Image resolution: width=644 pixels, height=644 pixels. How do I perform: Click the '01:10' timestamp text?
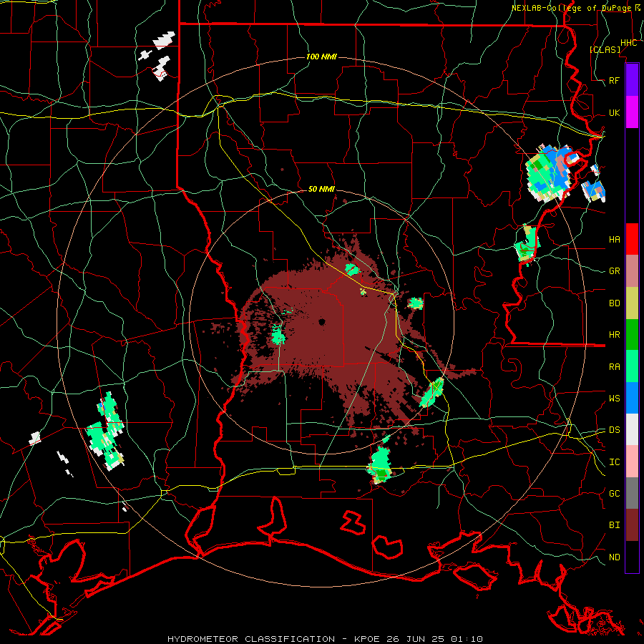tap(466, 639)
